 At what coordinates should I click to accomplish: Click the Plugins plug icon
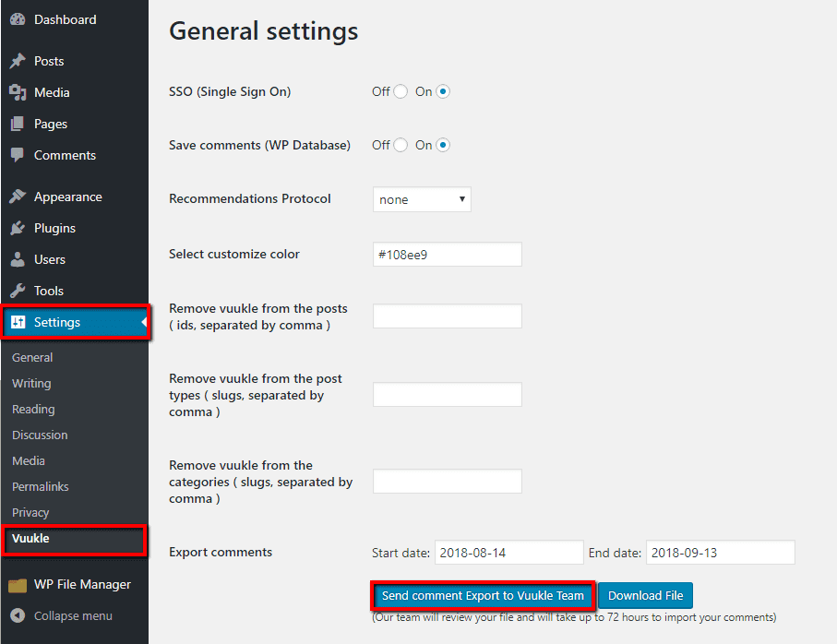coord(18,228)
